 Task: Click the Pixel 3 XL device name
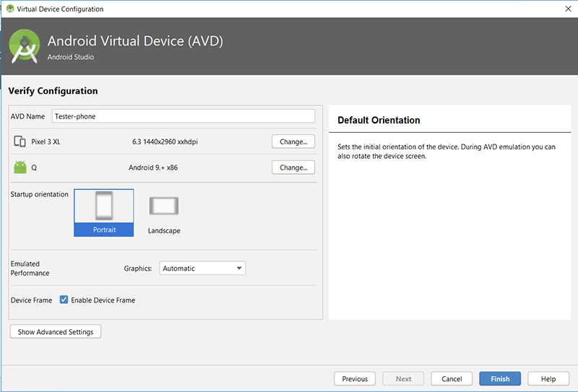click(46, 141)
